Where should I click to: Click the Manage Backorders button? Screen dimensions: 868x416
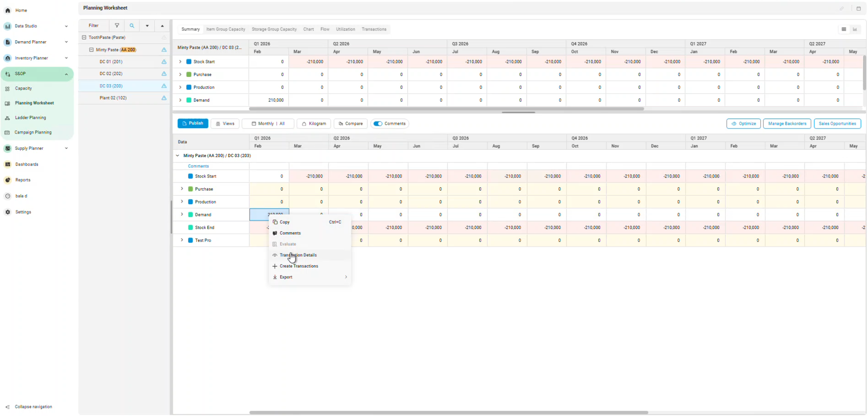point(787,124)
